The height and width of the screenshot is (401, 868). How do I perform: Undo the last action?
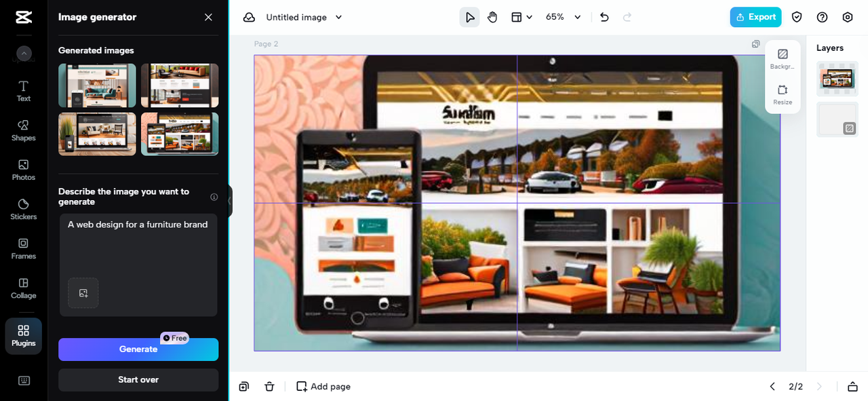pyautogui.click(x=604, y=17)
